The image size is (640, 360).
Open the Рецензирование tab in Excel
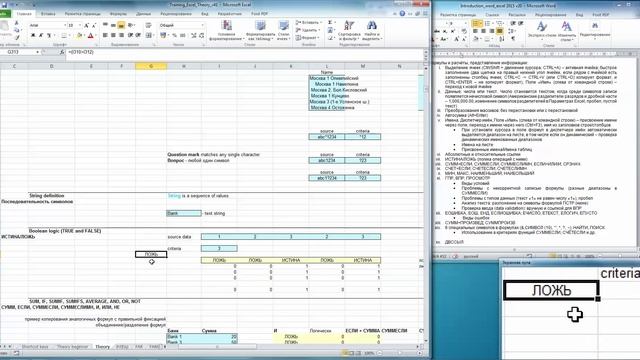pos(176,14)
